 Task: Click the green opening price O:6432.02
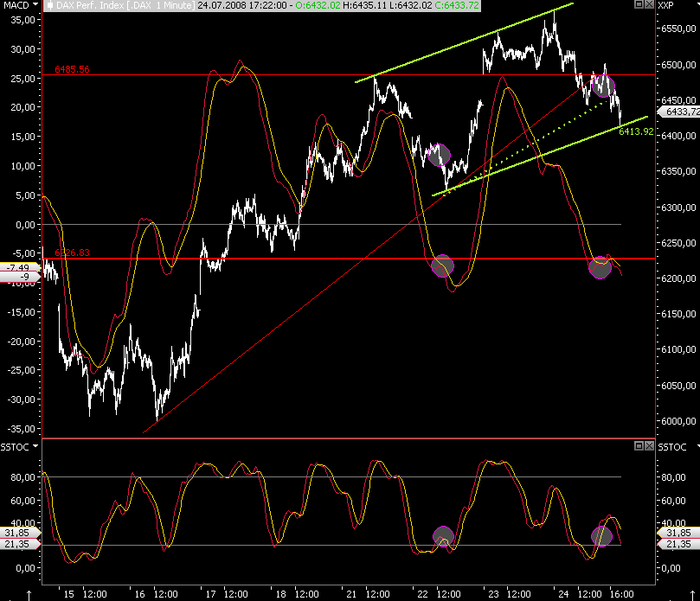(x=318, y=5)
